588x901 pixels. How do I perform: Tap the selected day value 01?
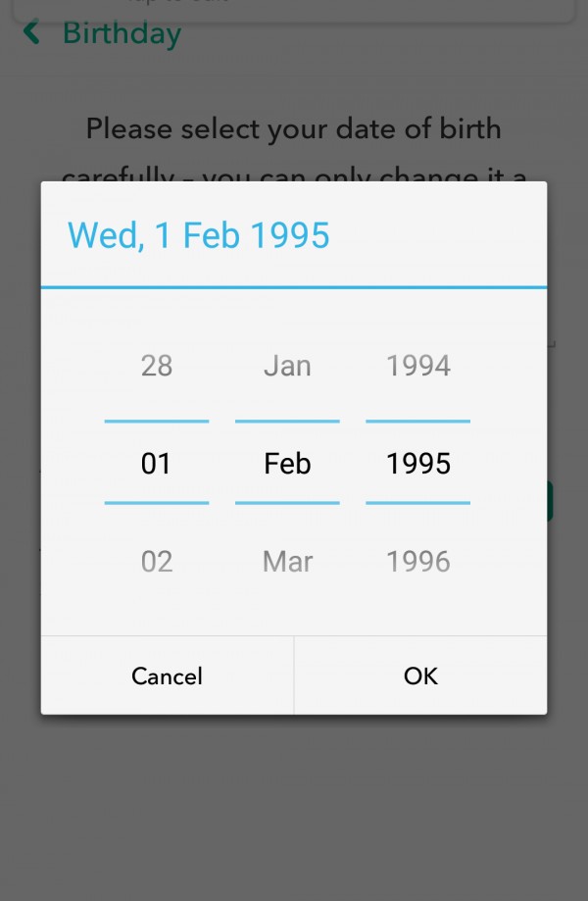(157, 463)
